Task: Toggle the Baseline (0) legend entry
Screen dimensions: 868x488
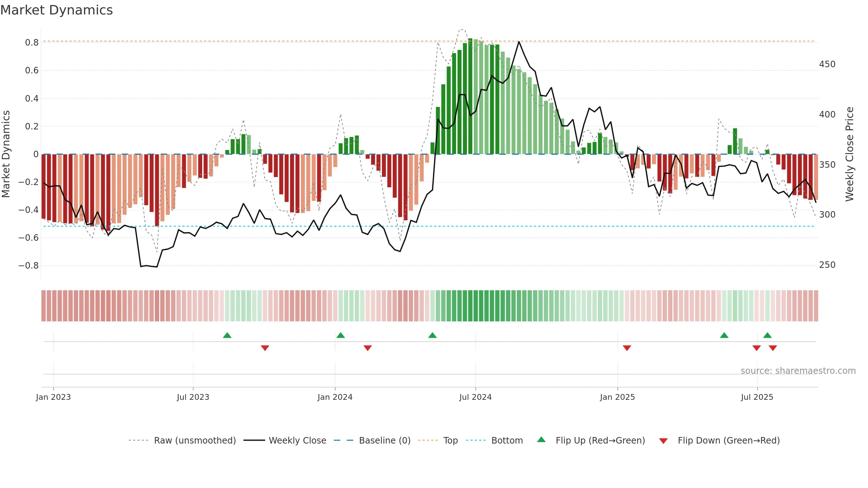Action: [372, 440]
